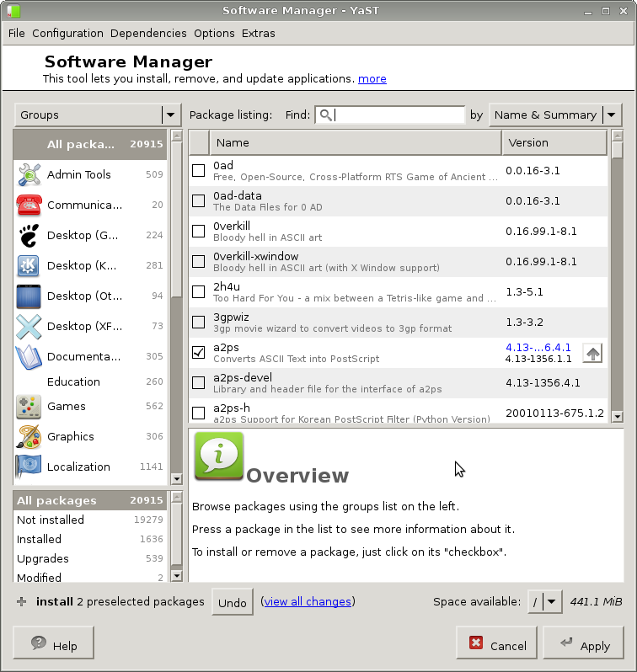Filter by Installed packages
This screenshot has height=672, width=637.
90,539
